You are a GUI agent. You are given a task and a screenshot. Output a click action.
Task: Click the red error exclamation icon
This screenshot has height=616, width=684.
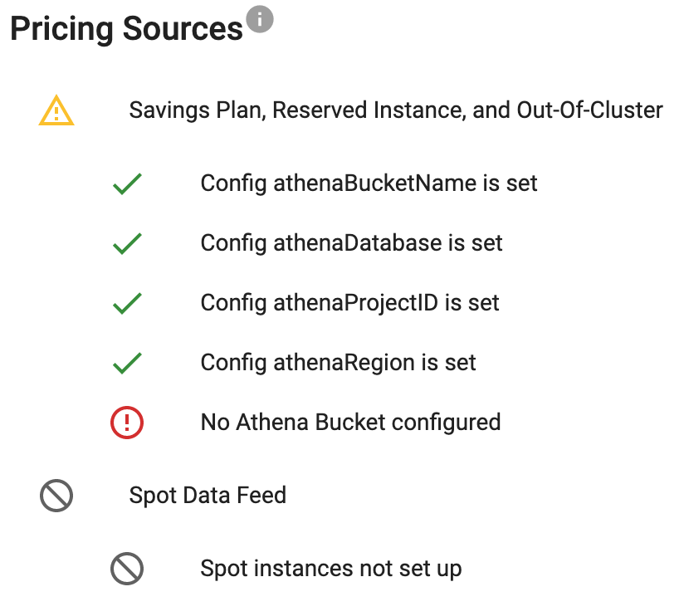[127, 423]
